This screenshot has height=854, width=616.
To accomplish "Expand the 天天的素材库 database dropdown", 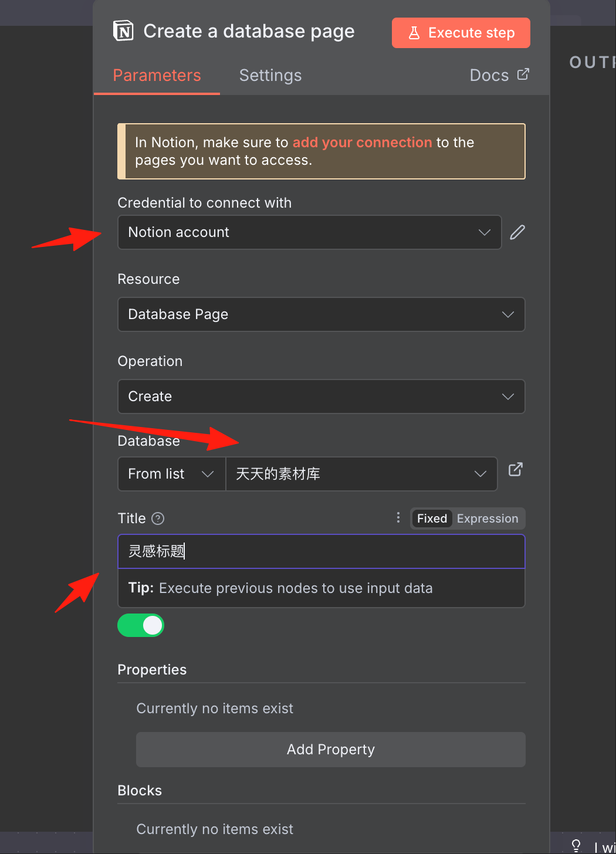I will click(361, 474).
